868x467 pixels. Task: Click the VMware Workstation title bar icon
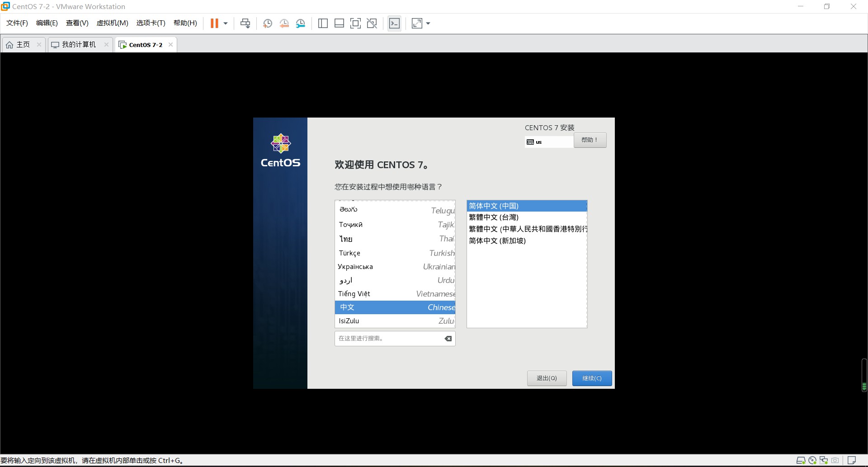pos(5,6)
